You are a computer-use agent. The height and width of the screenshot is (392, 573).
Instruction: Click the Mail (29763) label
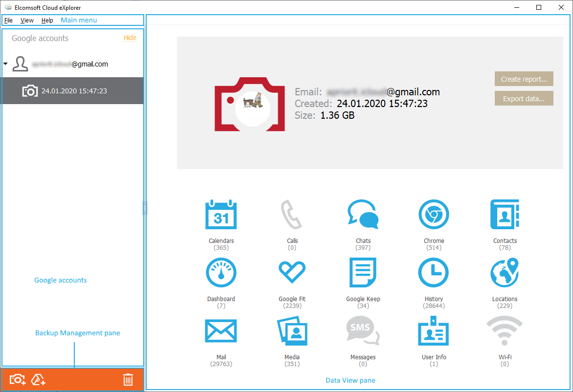click(x=221, y=361)
